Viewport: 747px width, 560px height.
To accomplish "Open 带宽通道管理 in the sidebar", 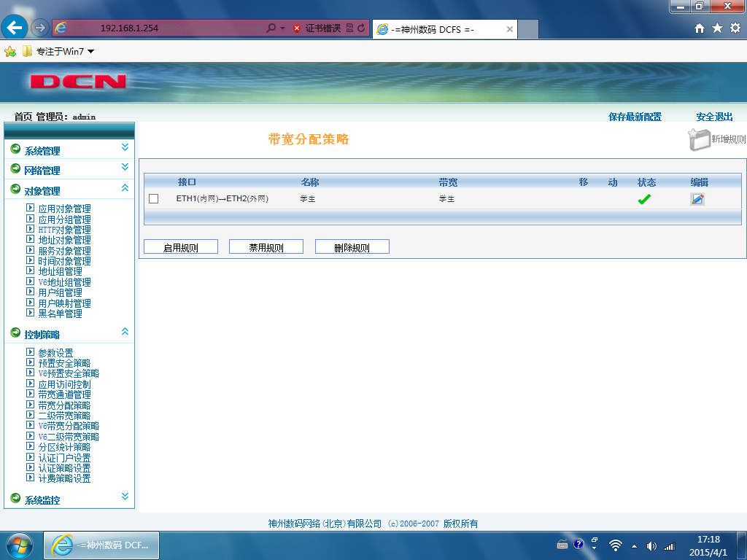I will click(x=64, y=394).
